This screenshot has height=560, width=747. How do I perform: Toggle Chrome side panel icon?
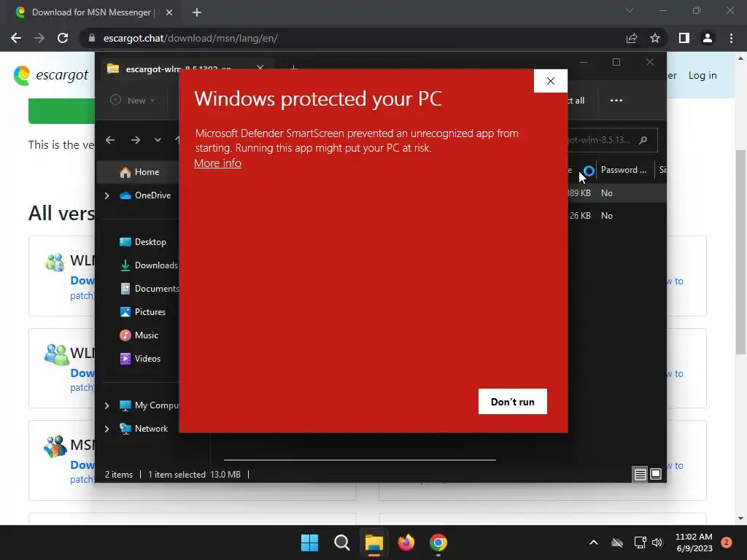(684, 38)
